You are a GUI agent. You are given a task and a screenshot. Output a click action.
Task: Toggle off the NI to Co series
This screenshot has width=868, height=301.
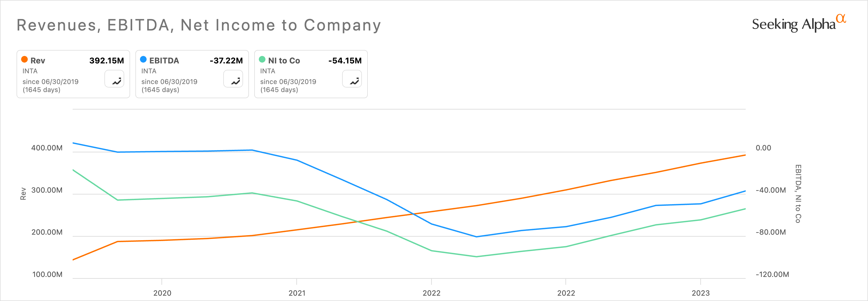point(284,61)
